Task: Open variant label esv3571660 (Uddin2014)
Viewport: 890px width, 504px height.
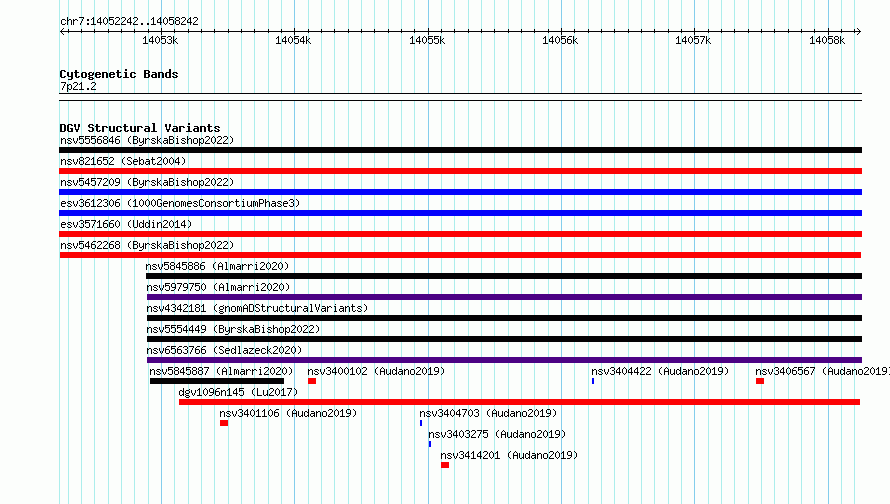Action: 126,224
